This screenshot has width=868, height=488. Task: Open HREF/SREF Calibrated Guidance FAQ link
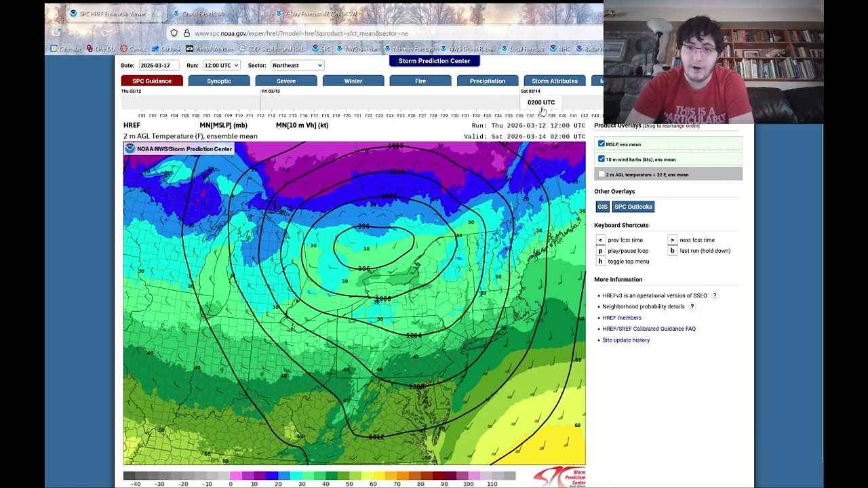click(x=649, y=329)
